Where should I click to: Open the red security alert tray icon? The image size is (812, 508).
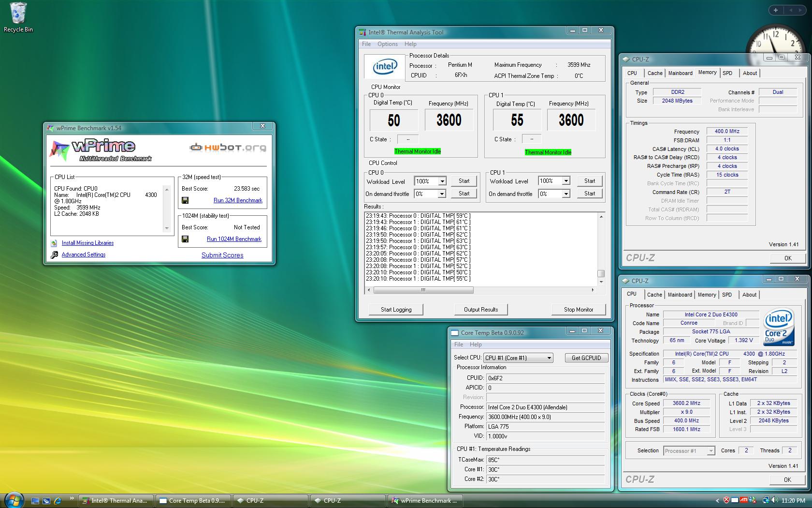click(726, 500)
